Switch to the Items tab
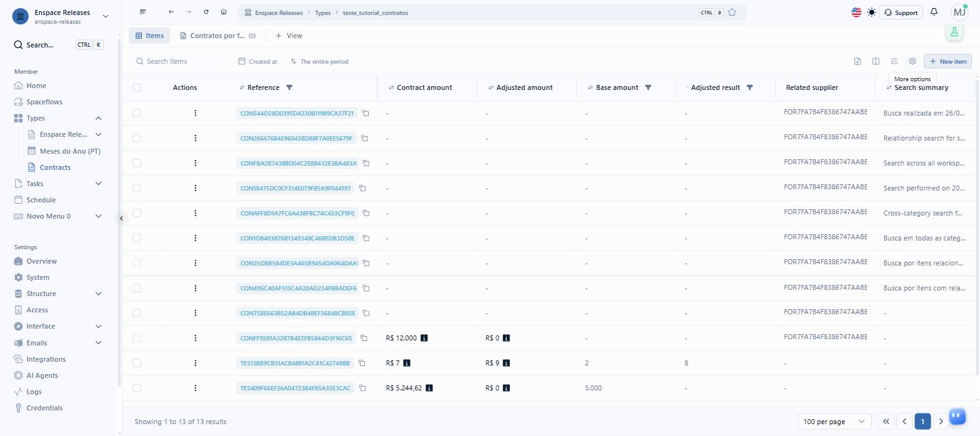The image size is (980, 436). [149, 36]
